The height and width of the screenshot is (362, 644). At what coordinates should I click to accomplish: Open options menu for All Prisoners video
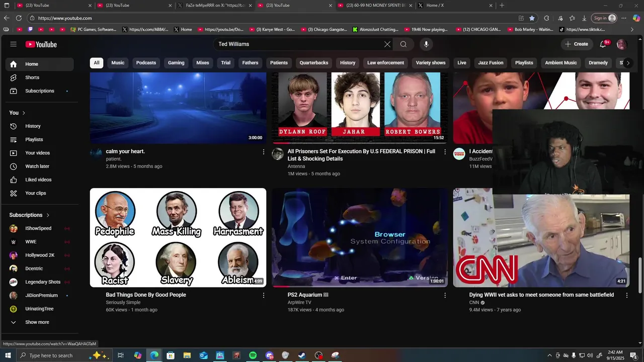445,152
